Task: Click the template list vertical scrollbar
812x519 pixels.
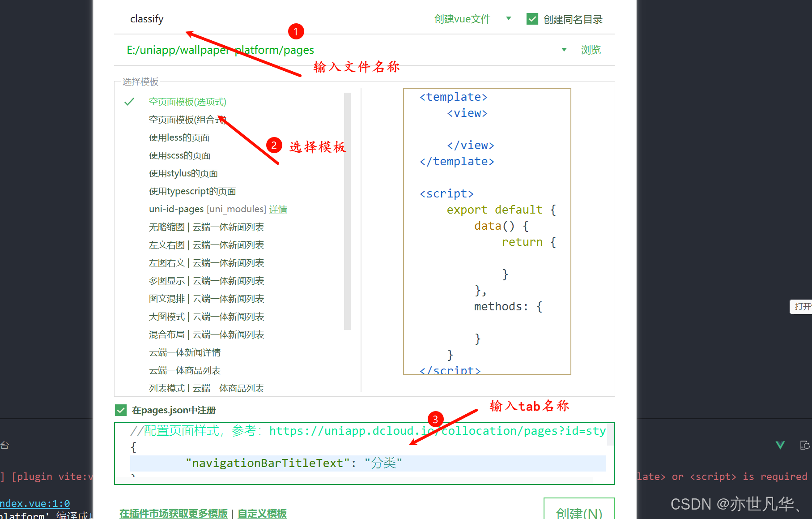Action: (348, 211)
